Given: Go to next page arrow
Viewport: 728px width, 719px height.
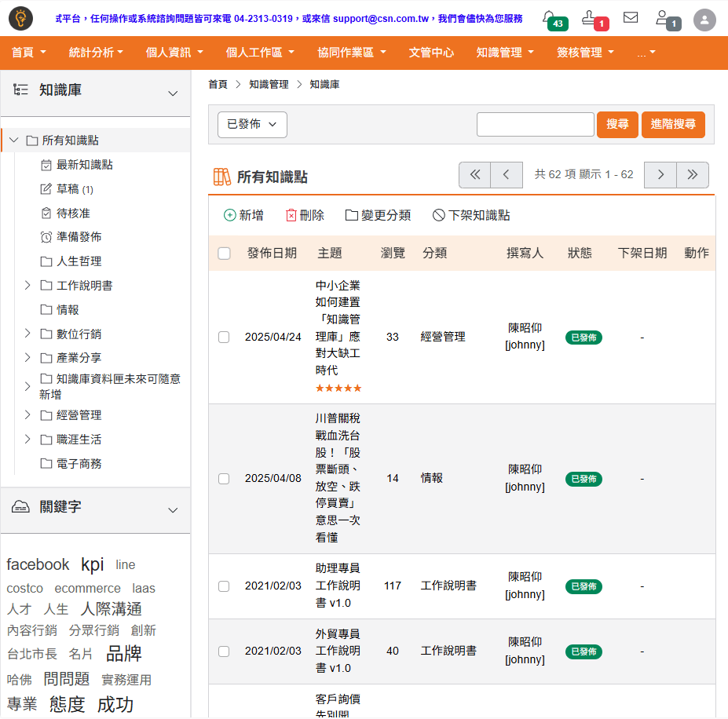Looking at the screenshot, I should (660, 175).
